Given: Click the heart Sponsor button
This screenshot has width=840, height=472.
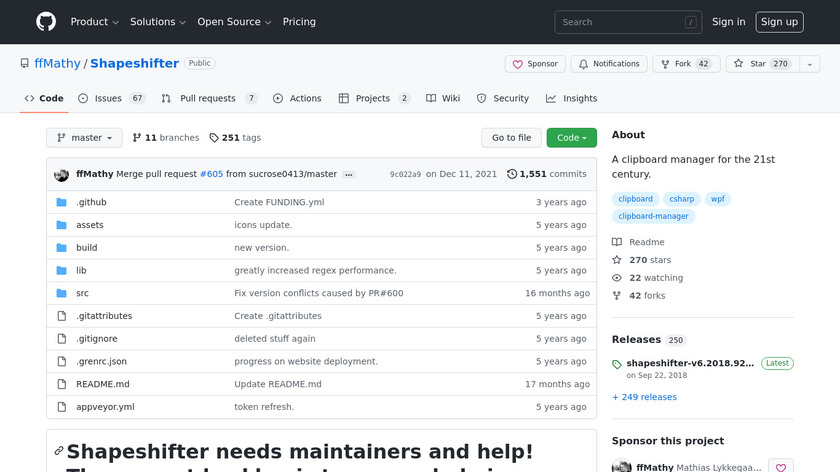Looking at the screenshot, I should pos(535,64).
